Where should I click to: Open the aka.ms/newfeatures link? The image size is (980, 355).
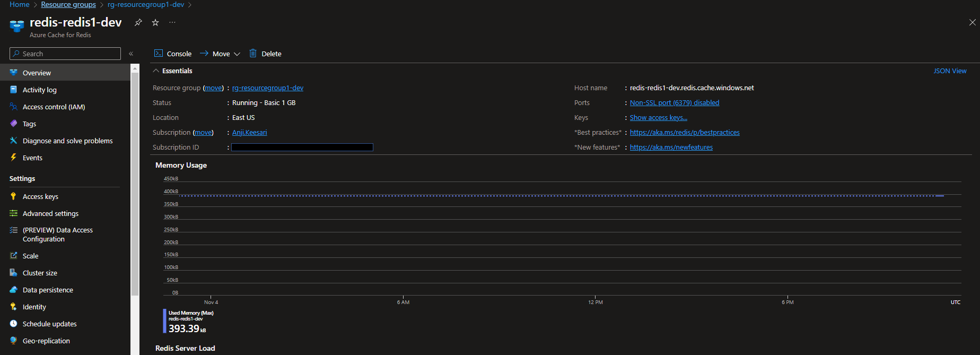click(671, 147)
